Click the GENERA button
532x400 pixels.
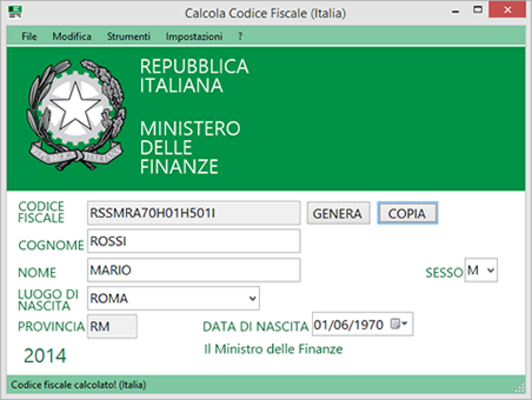[x=338, y=213]
